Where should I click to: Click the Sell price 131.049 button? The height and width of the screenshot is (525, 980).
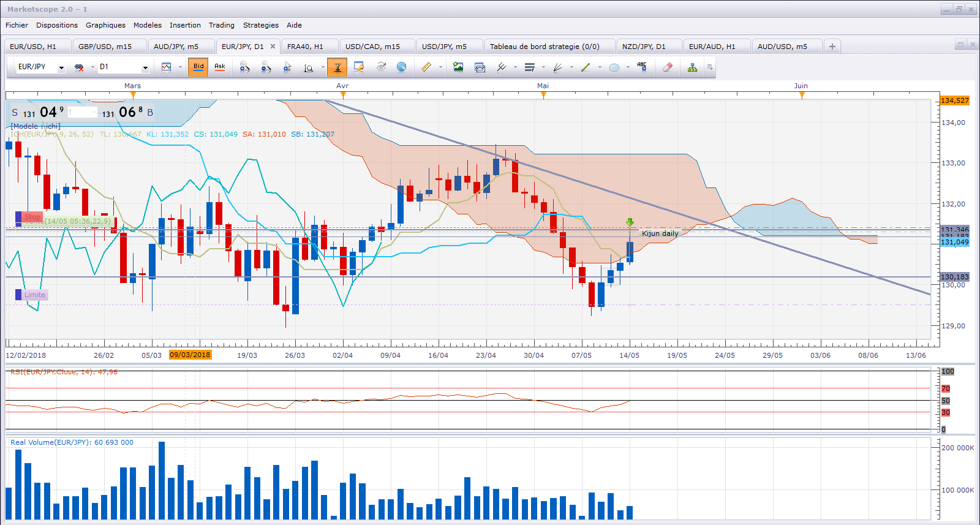click(x=38, y=112)
